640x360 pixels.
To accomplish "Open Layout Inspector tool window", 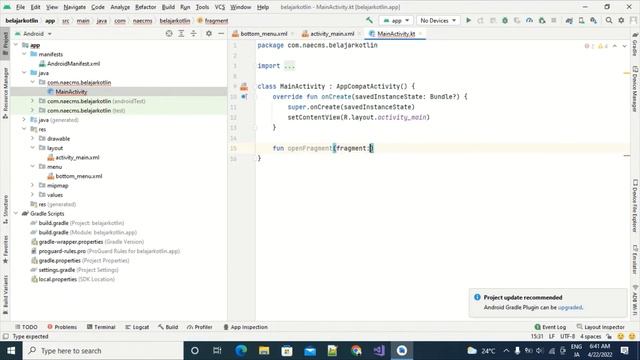I will click(x=600, y=327).
